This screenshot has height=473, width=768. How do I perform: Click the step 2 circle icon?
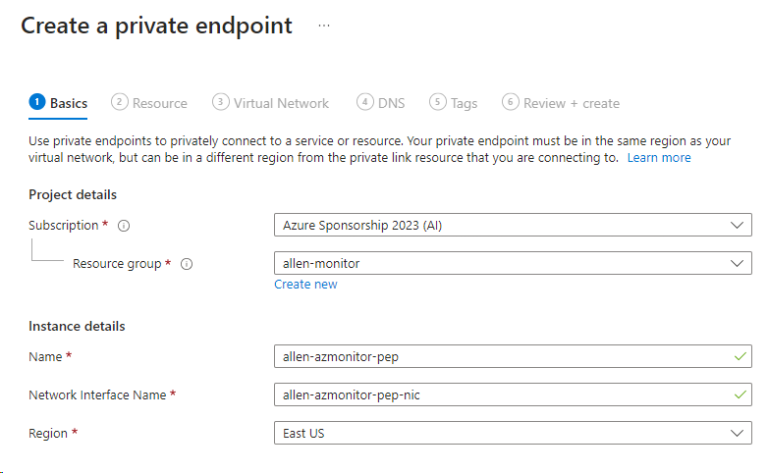(x=120, y=102)
